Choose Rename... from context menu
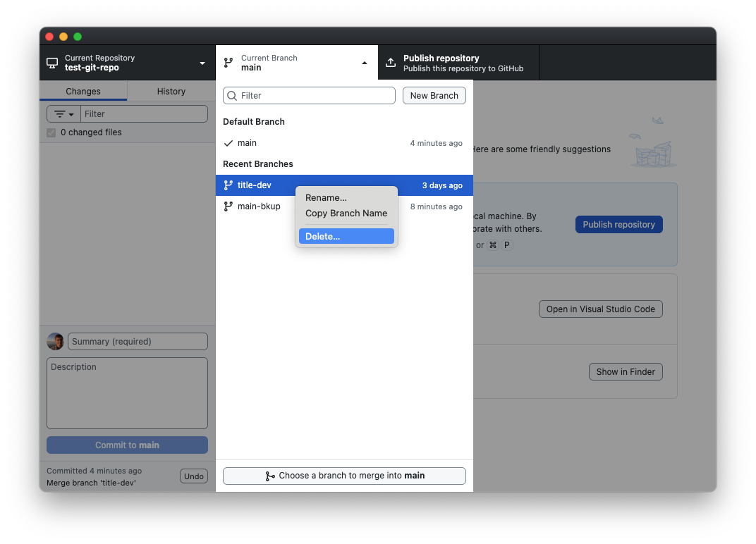 pos(347,197)
